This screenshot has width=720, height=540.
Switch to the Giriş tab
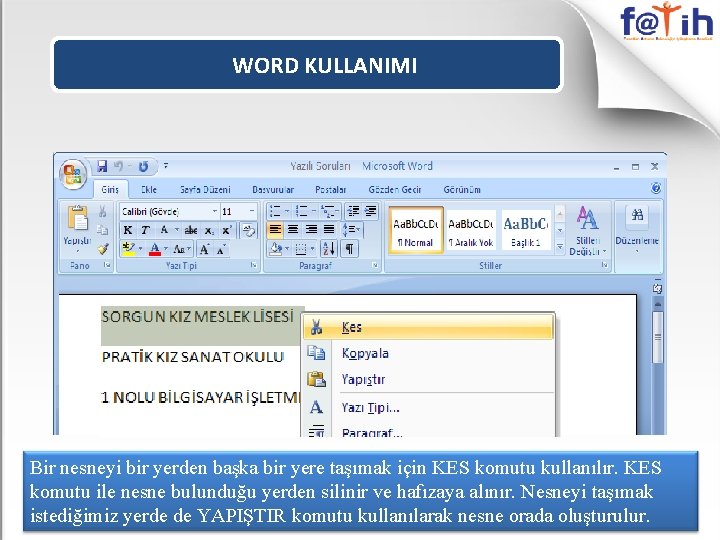click(x=110, y=189)
